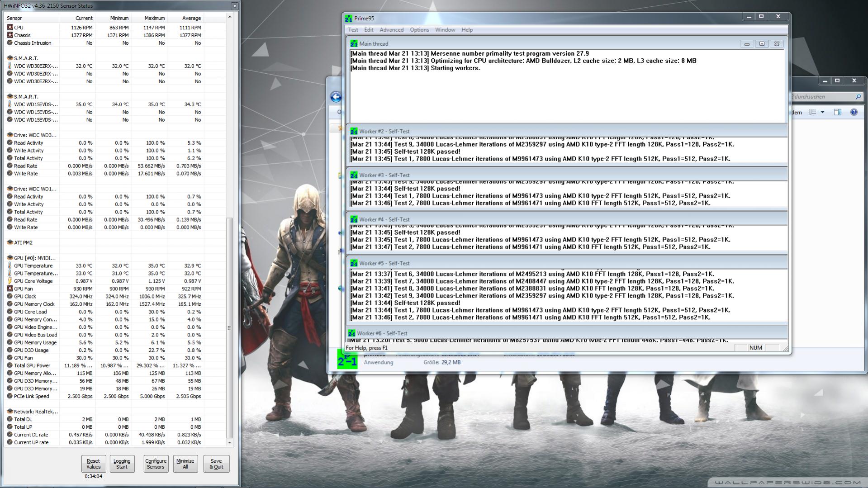Click the Worker #3 window icon
868x488 pixels.
tap(354, 175)
